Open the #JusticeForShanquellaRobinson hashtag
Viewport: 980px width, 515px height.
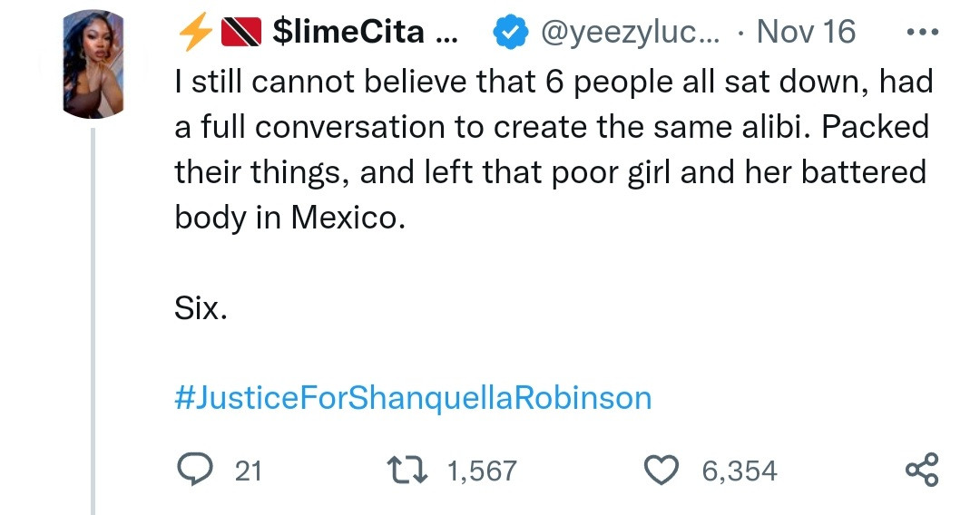click(x=412, y=398)
